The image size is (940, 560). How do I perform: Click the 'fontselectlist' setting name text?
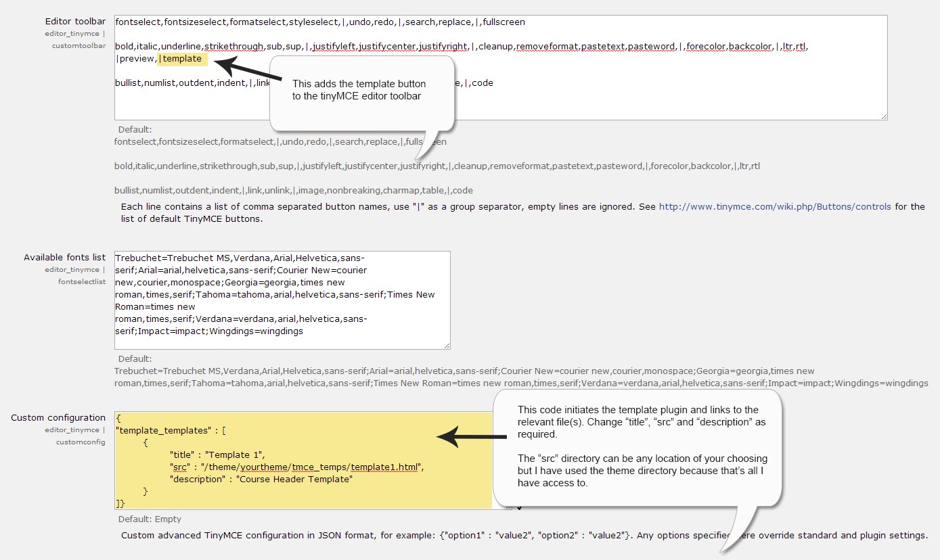[82, 282]
